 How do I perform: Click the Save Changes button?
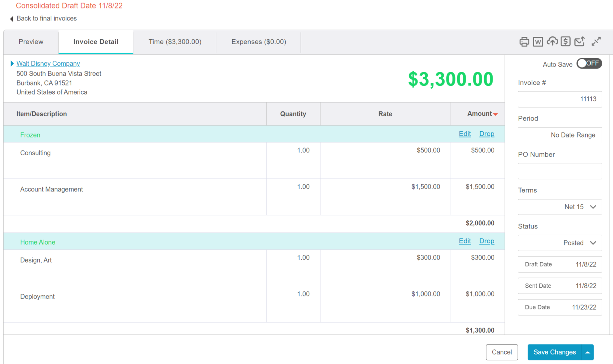[x=554, y=352]
